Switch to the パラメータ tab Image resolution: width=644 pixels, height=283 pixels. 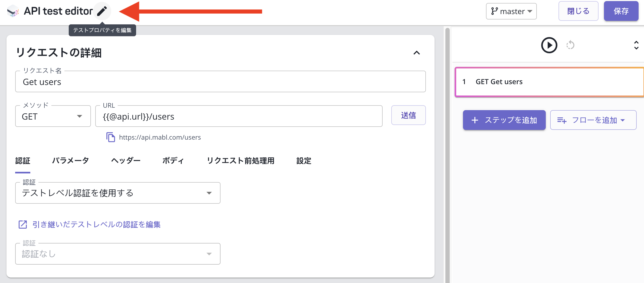tap(70, 161)
